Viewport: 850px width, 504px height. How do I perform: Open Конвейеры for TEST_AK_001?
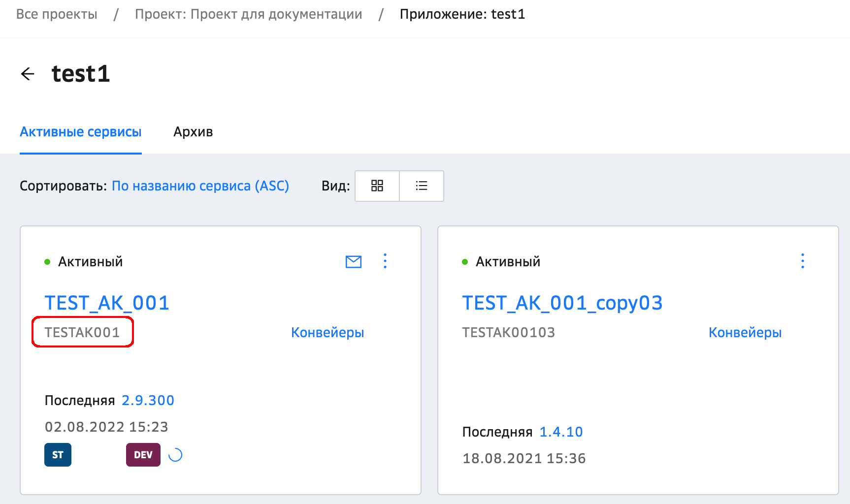point(327,332)
